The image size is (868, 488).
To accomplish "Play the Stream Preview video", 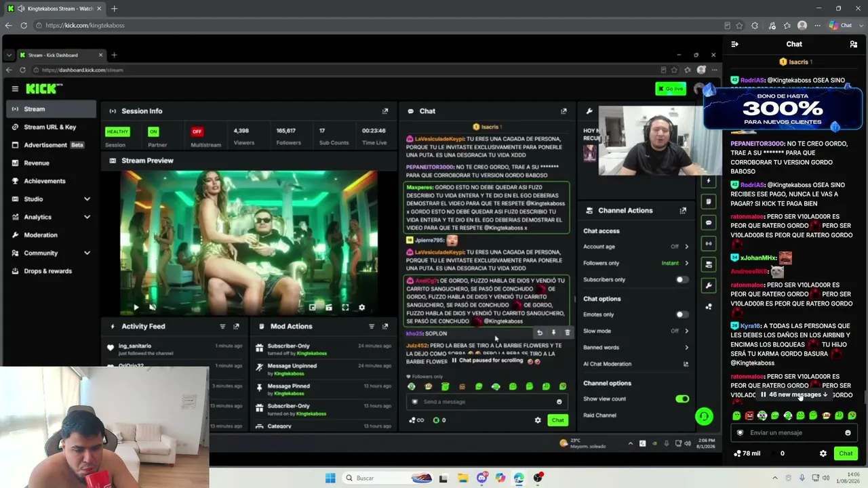I will click(136, 308).
